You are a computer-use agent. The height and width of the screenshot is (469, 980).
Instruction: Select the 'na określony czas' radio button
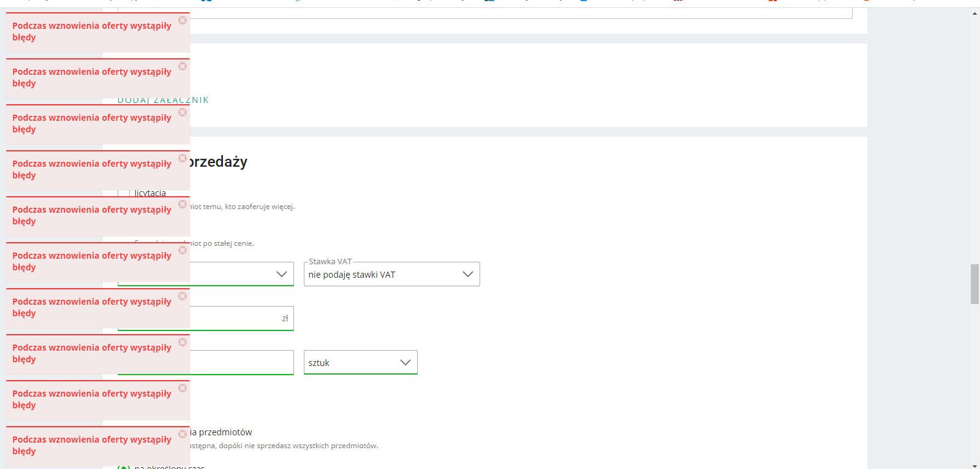124,467
